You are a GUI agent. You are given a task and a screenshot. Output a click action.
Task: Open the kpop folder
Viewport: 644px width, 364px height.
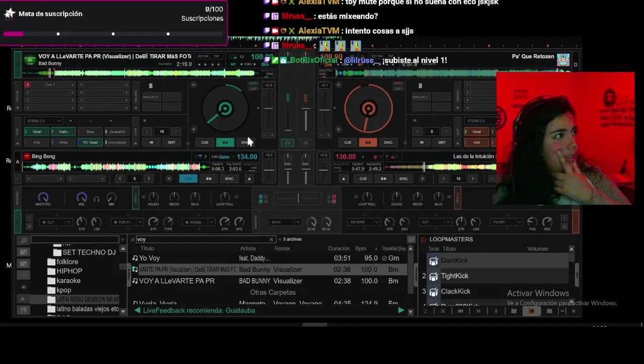point(64,291)
